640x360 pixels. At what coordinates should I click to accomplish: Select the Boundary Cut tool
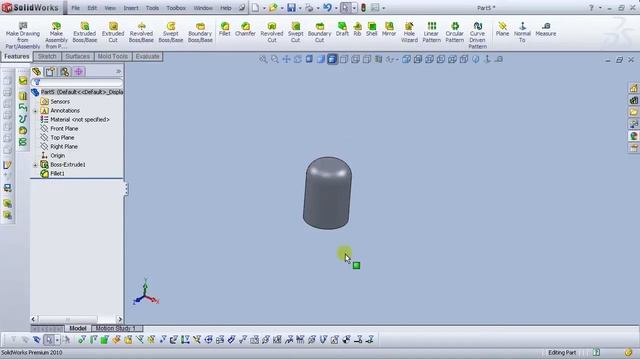coord(320,33)
